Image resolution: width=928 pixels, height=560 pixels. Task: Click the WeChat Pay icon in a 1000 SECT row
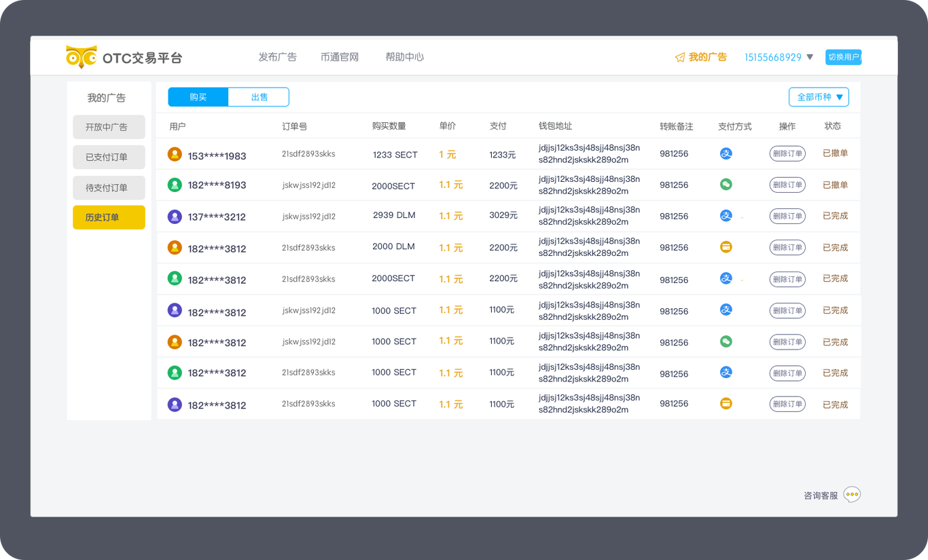point(726,341)
